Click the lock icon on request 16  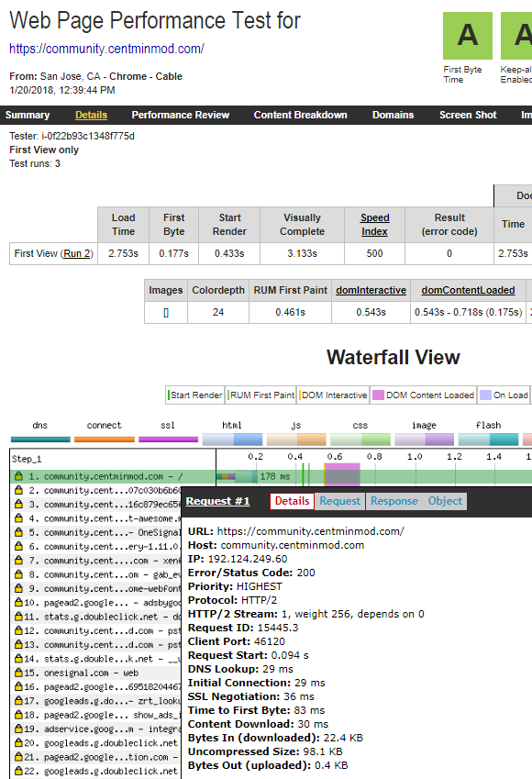click(x=18, y=686)
